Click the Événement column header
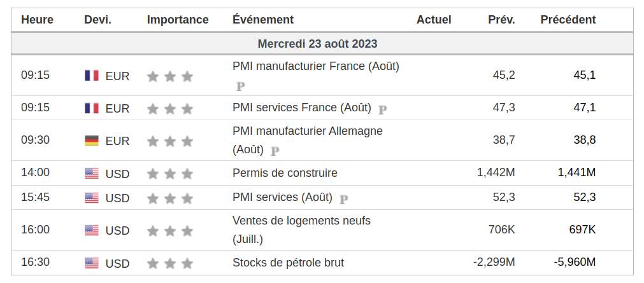644x283 pixels. point(263,20)
